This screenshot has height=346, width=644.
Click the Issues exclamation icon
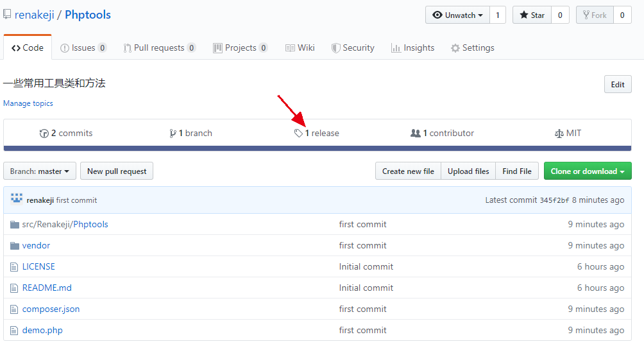click(x=65, y=48)
